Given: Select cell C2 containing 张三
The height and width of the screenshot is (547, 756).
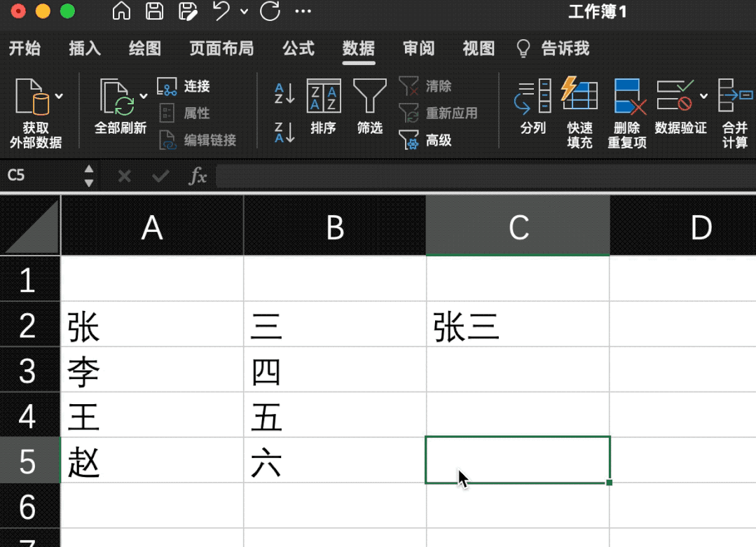Looking at the screenshot, I should (517, 326).
